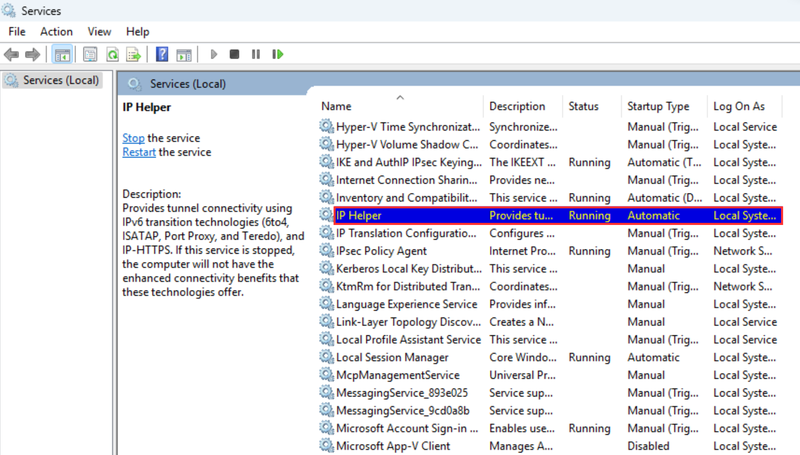Select Language Experience Service name

[407, 304]
